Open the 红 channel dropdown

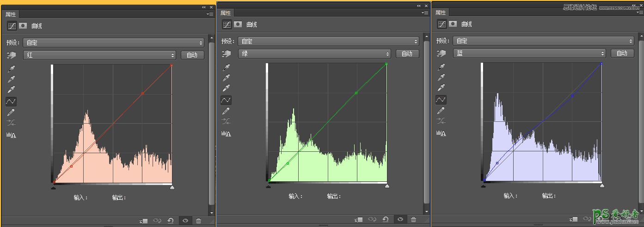(x=100, y=55)
